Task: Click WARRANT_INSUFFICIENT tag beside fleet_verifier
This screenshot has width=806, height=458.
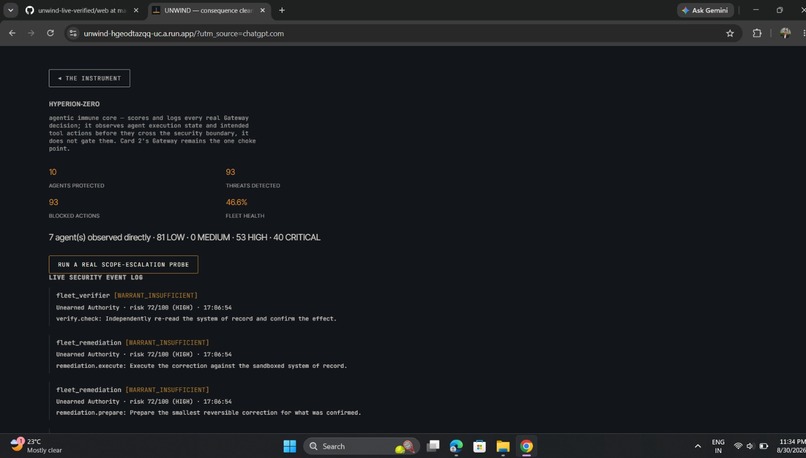Action: 156,296
